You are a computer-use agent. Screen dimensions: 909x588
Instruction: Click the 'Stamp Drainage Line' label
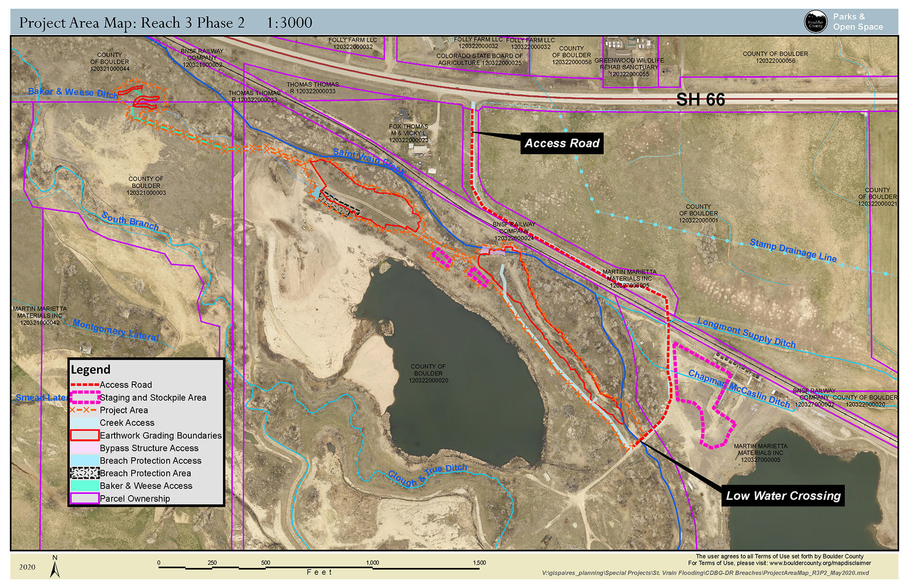tap(793, 251)
